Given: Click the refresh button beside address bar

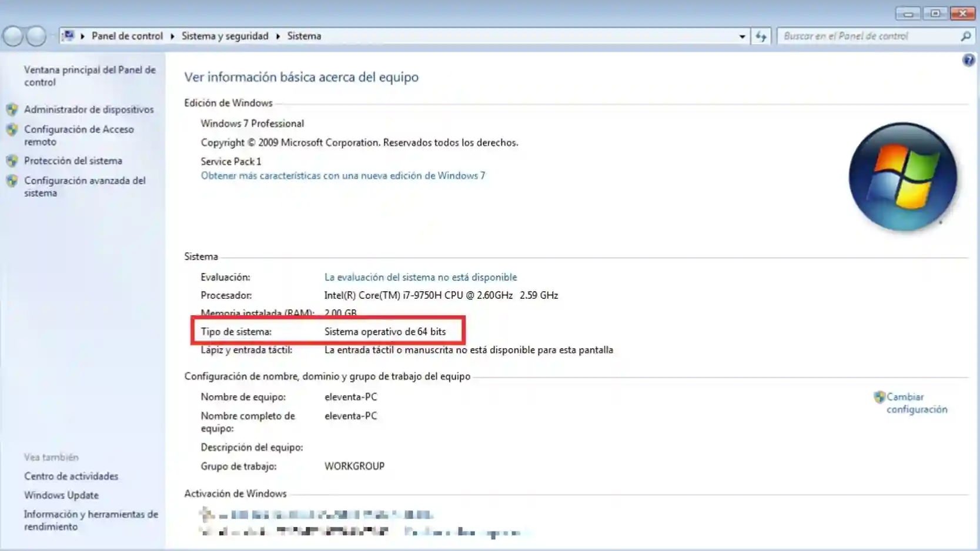Looking at the screenshot, I should 761,36.
